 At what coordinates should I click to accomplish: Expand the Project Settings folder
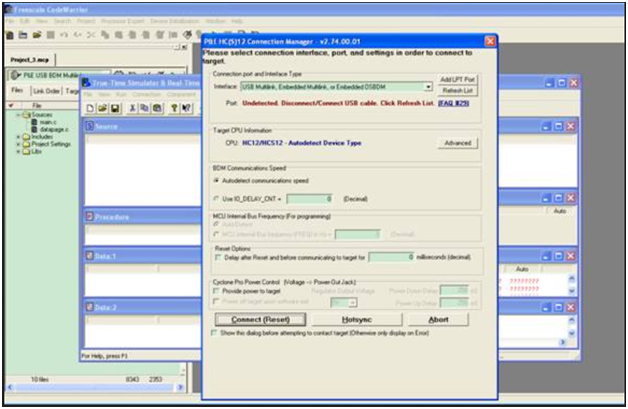coord(18,144)
